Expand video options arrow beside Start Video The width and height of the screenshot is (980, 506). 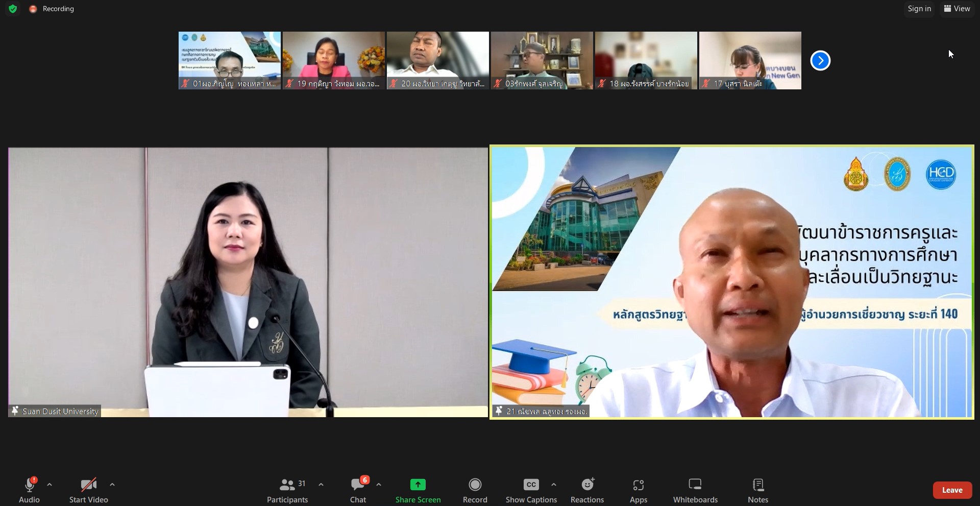pyautogui.click(x=112, y=485)
